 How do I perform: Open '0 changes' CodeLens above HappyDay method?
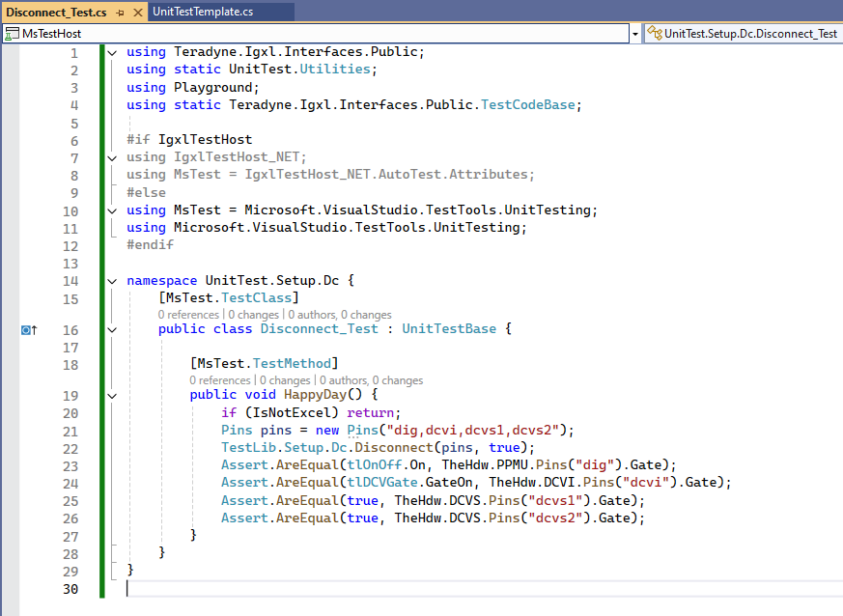click(x=285, y=380)
